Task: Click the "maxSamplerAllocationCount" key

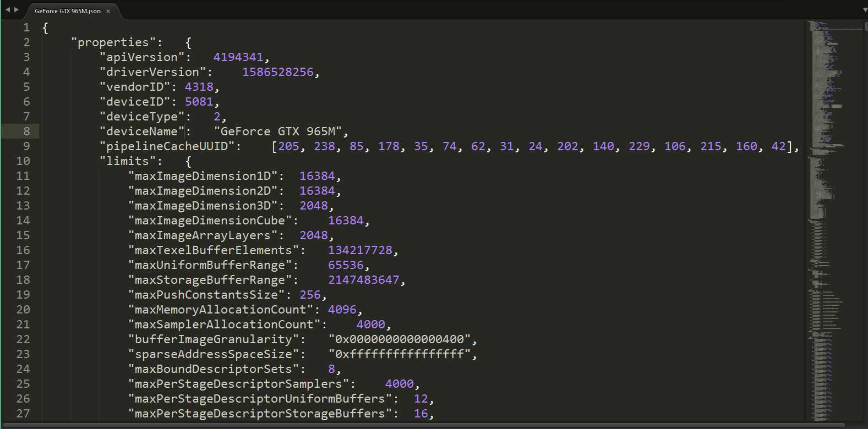Action: 224,324
